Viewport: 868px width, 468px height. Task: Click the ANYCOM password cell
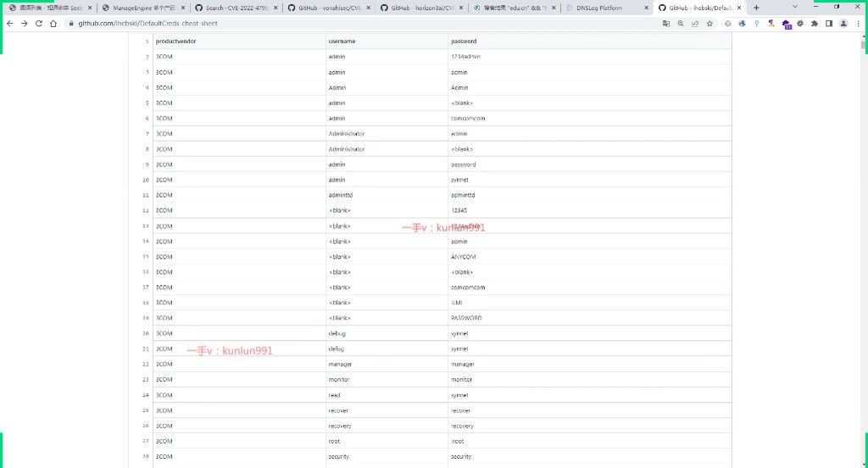(590, 257)
